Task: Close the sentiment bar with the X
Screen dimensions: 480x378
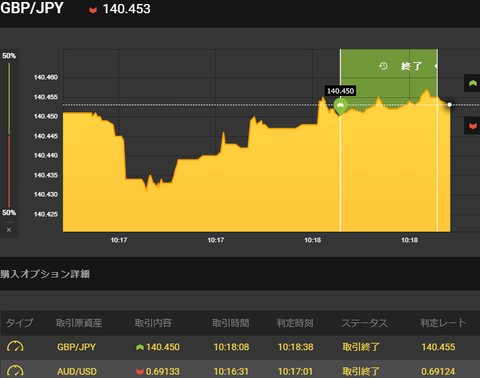Action: click(x=9, y=230)
